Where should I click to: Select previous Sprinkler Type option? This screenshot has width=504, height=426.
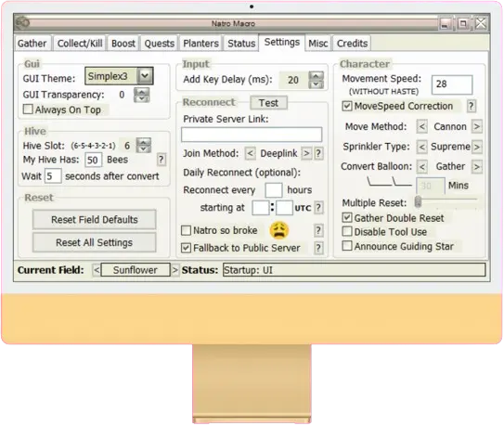[x=421, y=147]
